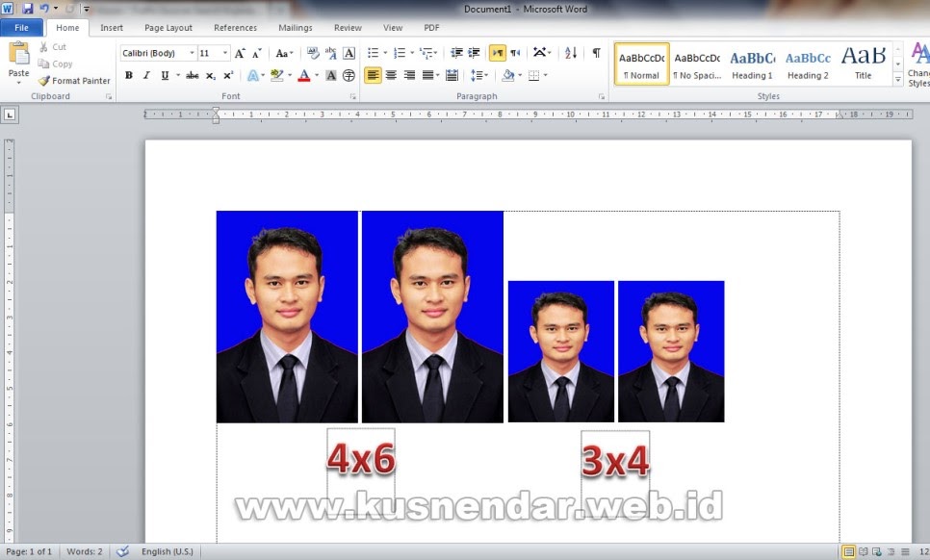This screenshot has height=560, width=930.
Task: Click the Font Color red A swatch
Action: [x=304, y=75]
